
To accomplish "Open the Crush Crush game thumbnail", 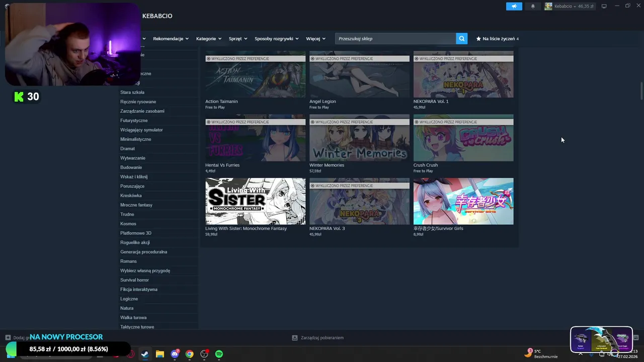I will coord(463,138).
